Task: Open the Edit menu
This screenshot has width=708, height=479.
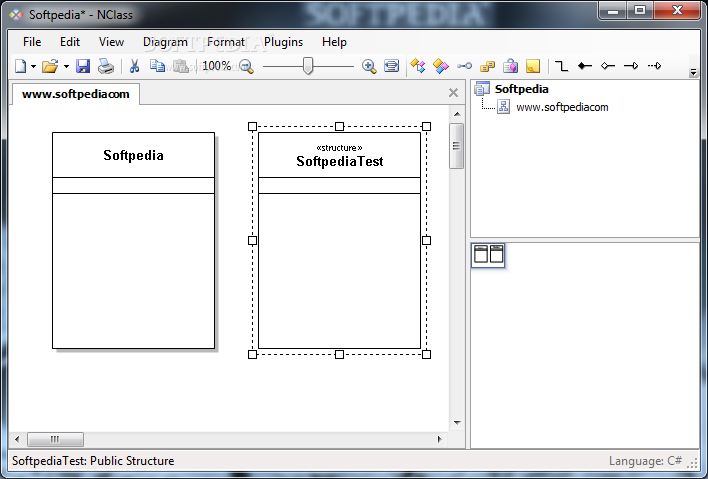Action: (x=70, y=42)
